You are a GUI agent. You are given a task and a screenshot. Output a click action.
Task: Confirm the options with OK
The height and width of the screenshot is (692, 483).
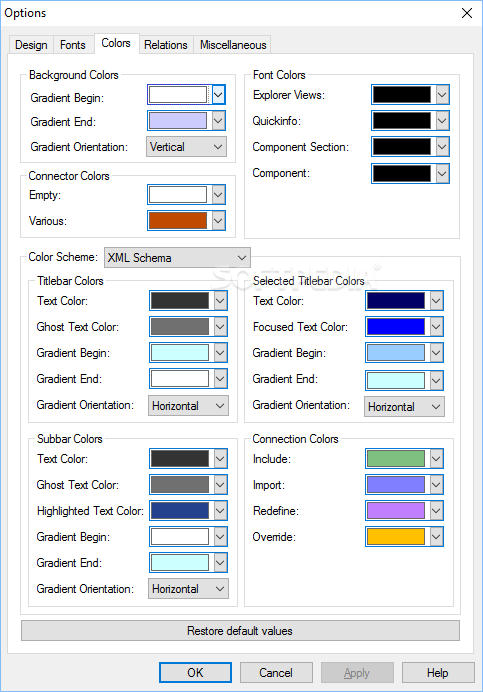click(195, 673)
